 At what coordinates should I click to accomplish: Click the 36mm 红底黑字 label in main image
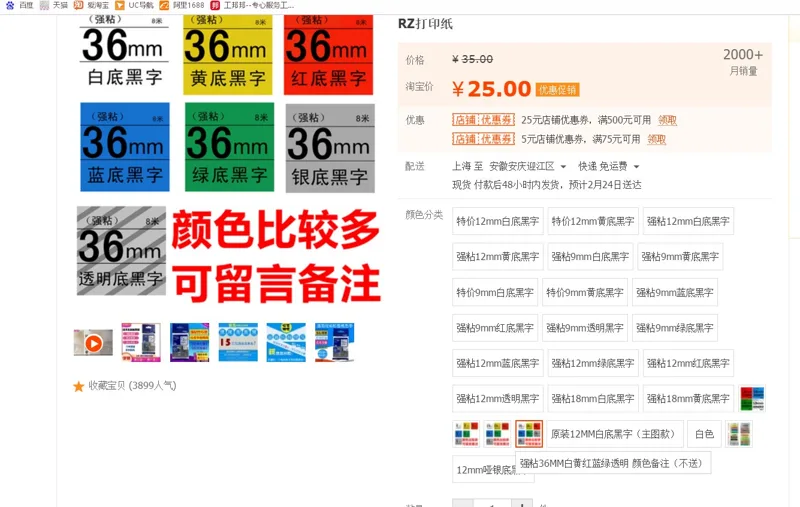point(328,54)
